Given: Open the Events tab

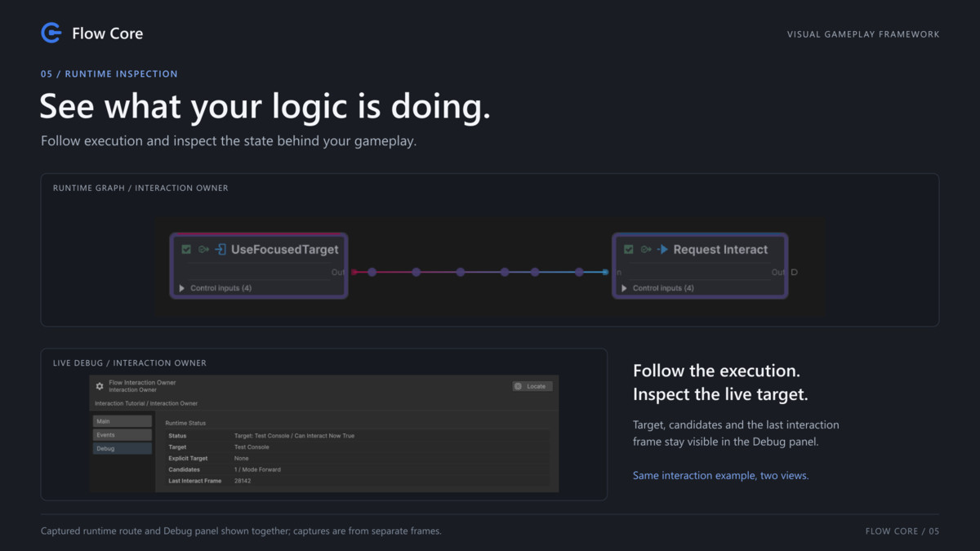Looking at the screenshot, I should click(122, 435).
